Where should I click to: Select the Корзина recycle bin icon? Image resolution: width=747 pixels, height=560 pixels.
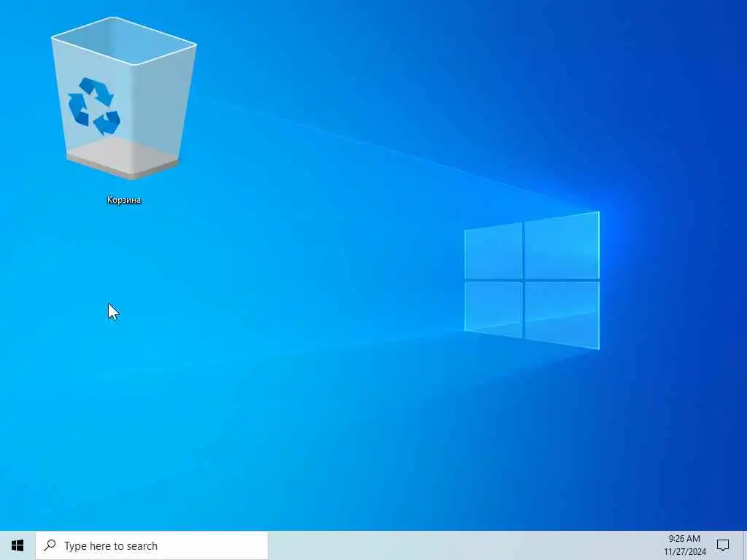pos(124,98)
